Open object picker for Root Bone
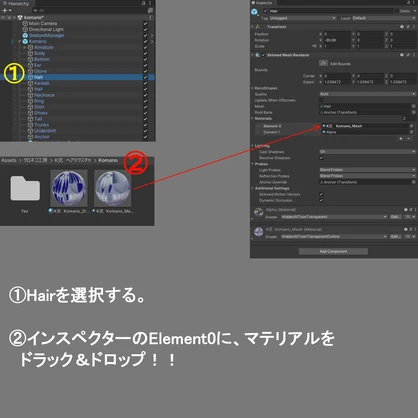Viewport: 418px width, 418px height. coord(414,112)
